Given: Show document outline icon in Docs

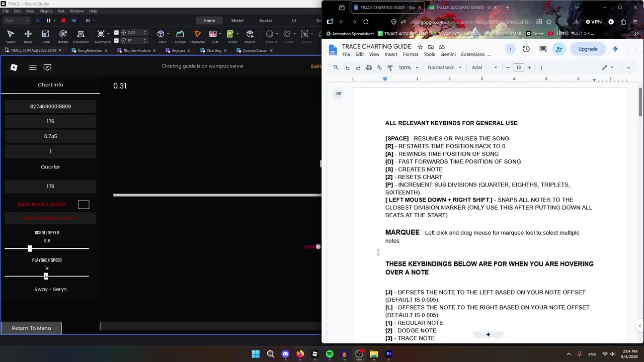Looking at the screenshot, I should pyautogui.click(x=339, y=94).
